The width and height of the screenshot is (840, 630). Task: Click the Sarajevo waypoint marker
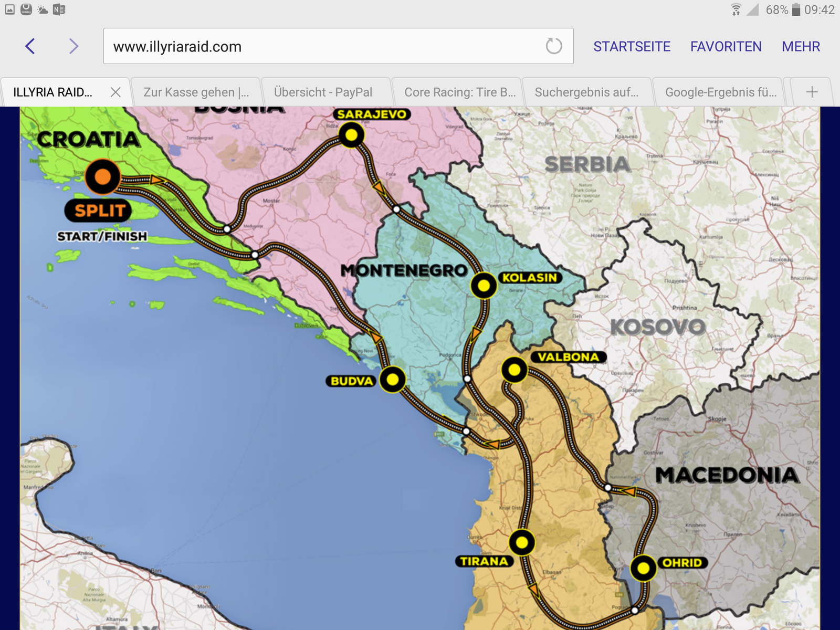351,135
